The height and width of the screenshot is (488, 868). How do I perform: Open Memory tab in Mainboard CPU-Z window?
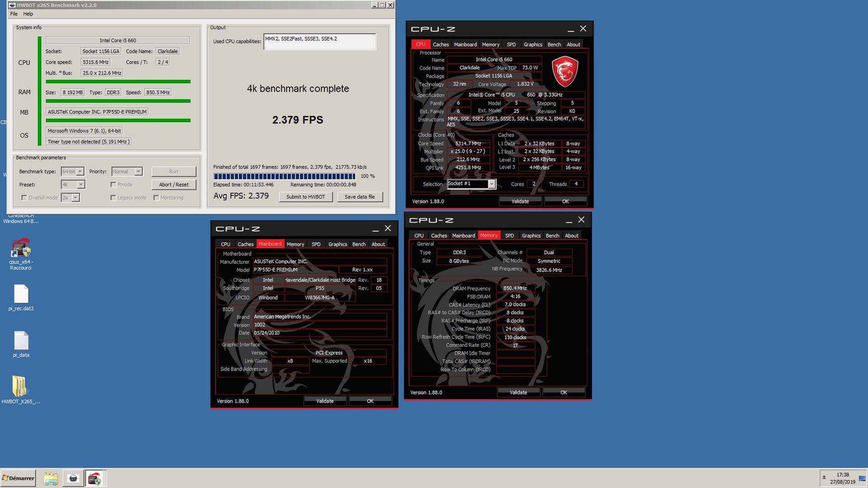pos(295,244)
